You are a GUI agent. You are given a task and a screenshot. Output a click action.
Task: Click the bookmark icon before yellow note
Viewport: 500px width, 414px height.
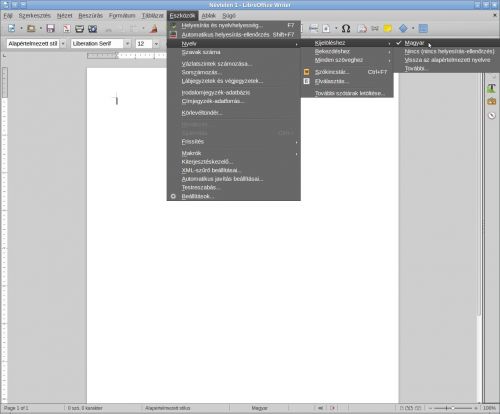[x=375, y=29]
